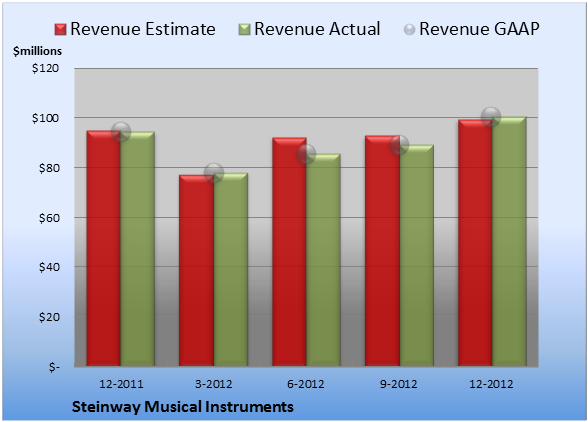
Task: Click the green actual bar for 9-2012
Action: [x=416, y=255]
